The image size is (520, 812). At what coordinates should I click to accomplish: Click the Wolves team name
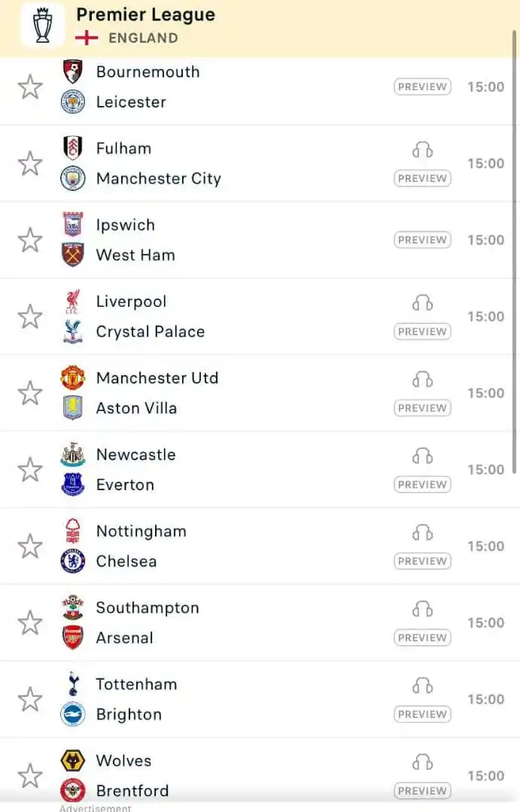click(x=124, y=761)
